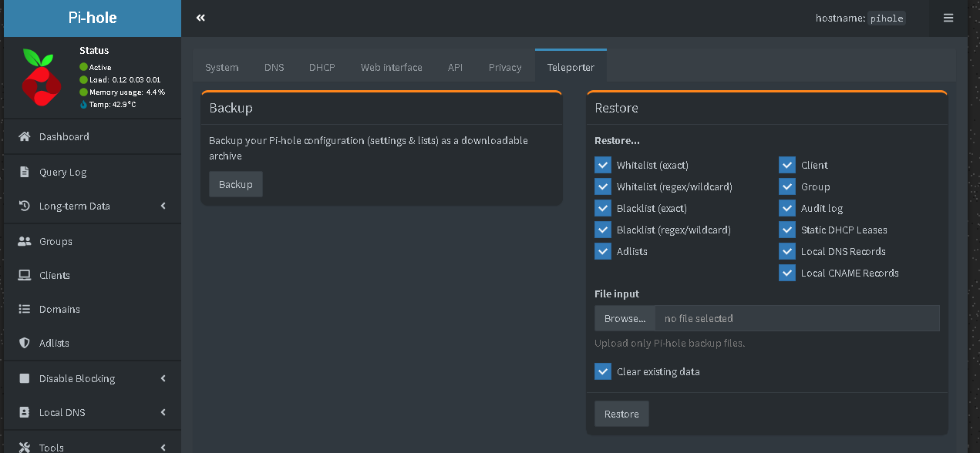The image size is (980, 453).
Task: Switch to the DHCP settings tab
Action: click(x=322, y=67)
